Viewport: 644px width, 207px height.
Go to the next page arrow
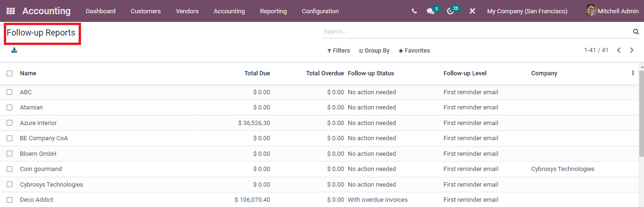point(632,50)
